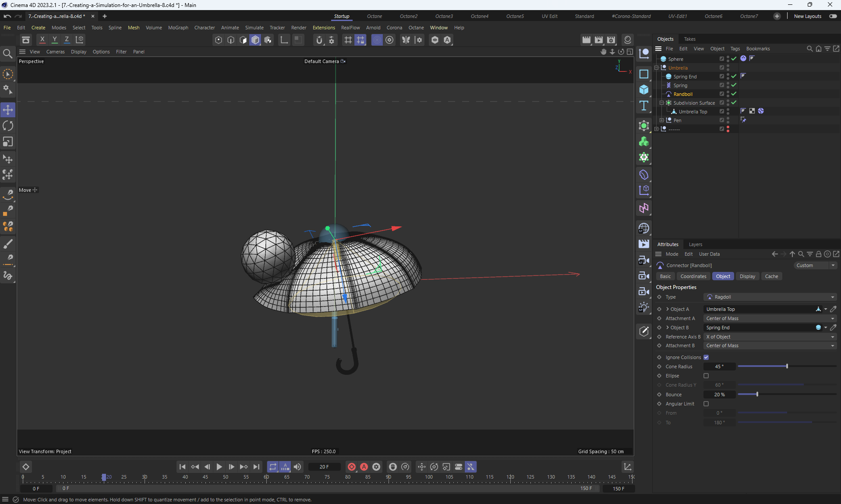Click the Record Active Objects button
Viewport: 841px width, 504px height.
pos(352,467)
